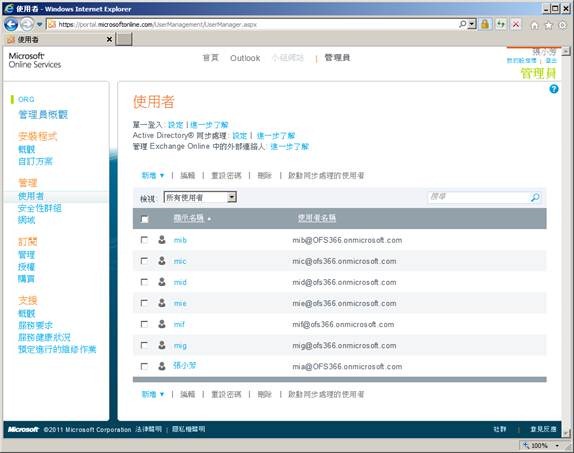
Task: Click the address bar search magnifier icon
Action: tap(462, 24)
